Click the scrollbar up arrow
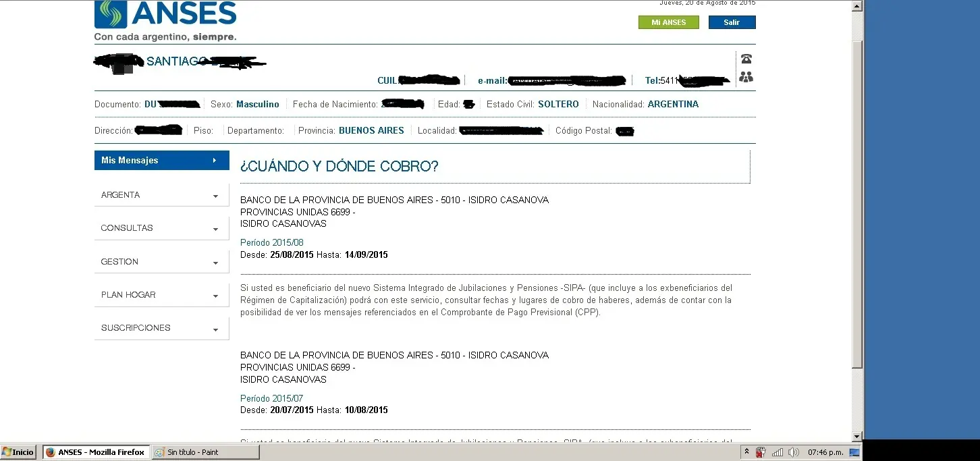Viewport: 980px width, 461px height. [x=857, y=6]
